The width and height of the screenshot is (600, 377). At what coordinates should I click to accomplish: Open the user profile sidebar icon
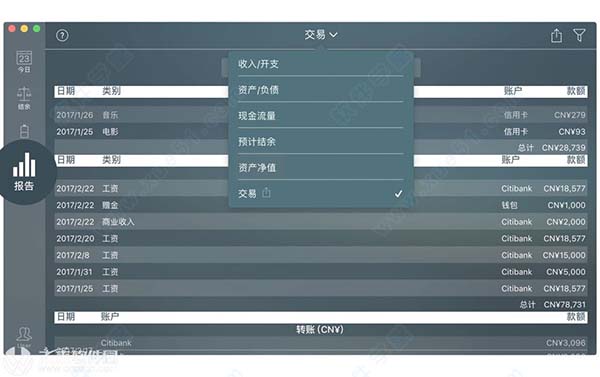point(24,335)
